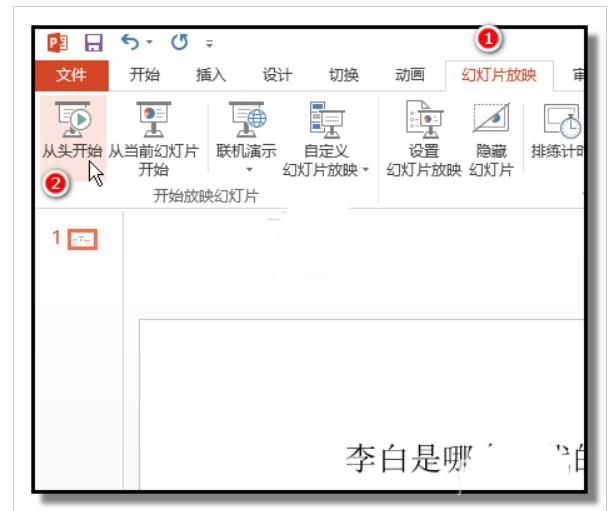Open the undo history dropdown arrow
The height and width of the screenshot is (511, 614).
pos(150,42)
